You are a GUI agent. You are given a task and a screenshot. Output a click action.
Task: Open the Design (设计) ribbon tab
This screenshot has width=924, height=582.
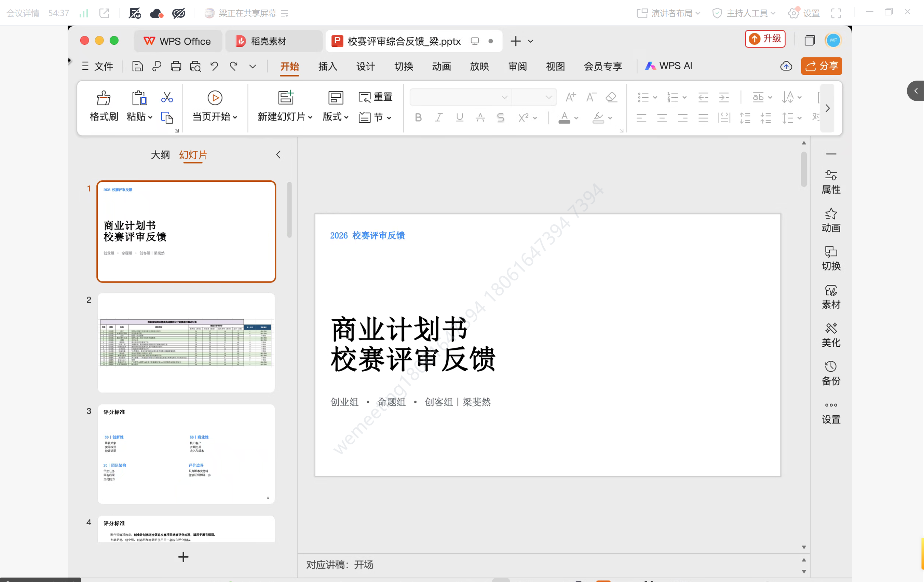[x=366, y=66]
